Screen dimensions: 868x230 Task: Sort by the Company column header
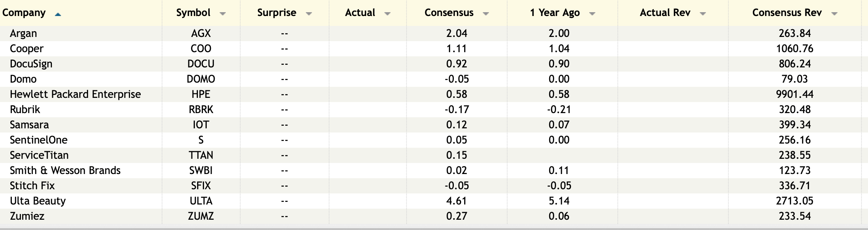tap(24, 13)
